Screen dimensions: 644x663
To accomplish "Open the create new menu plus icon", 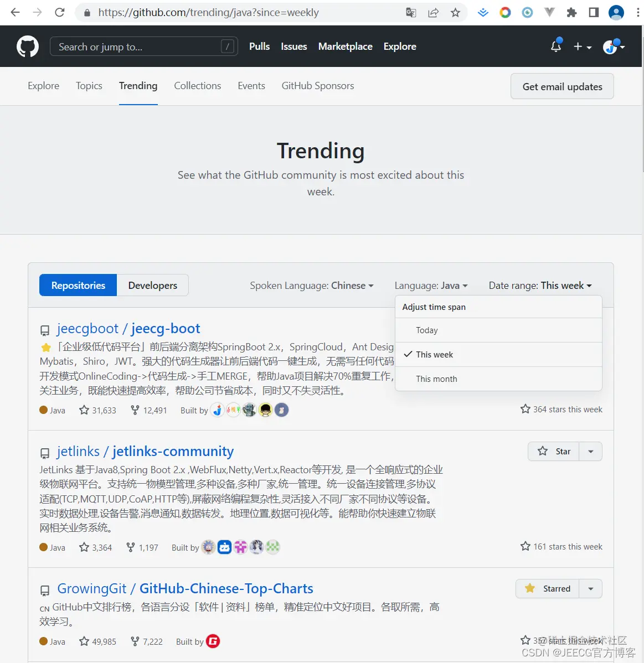I will pos(580,47).
